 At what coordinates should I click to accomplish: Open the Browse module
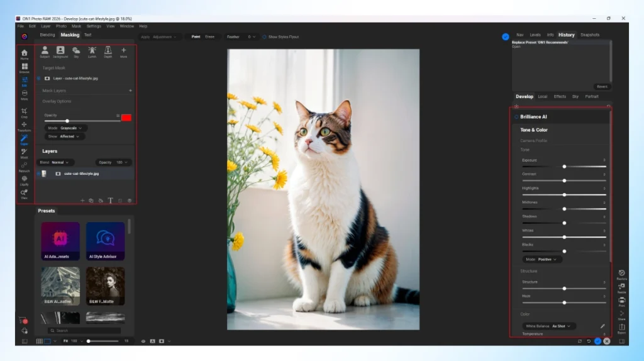(25, 68)
